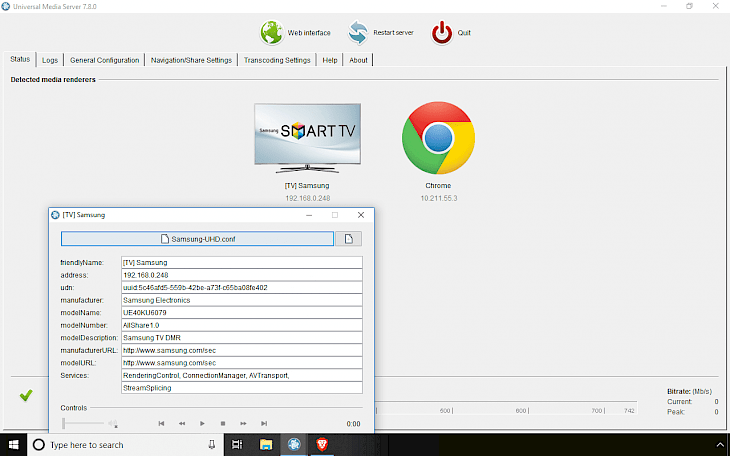Image resolution: width=730 pixels, height=456 pixels.
Task: Click the manufacturerURL field
Action: (x=242, y=350)
